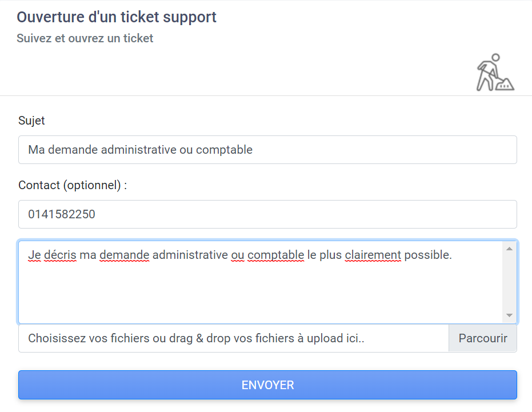Place cursor on phone number 0141582250
The height and width of the screenshot is (412, 532).
point(61,214)
